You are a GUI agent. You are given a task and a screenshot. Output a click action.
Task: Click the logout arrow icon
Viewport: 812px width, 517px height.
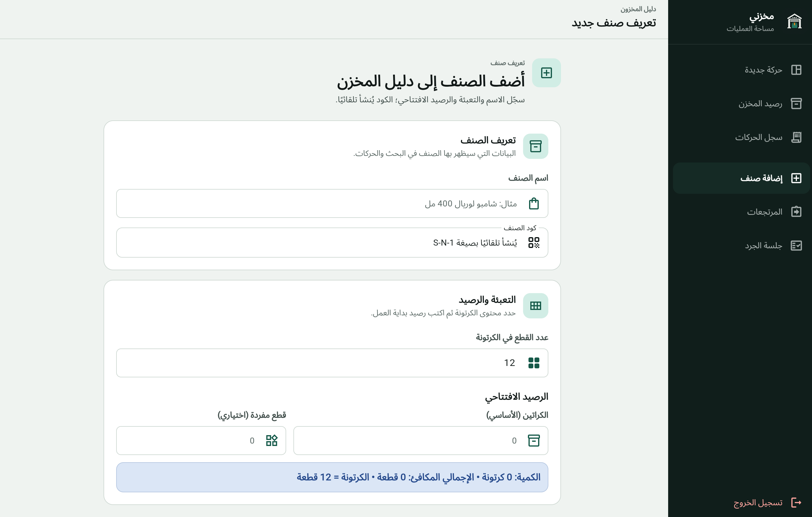(796, 503)
